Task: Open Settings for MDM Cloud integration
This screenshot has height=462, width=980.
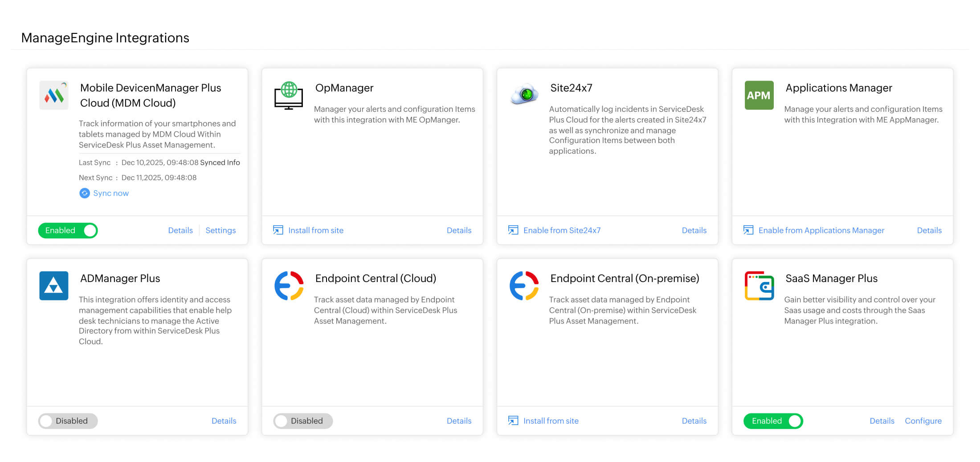Action: click(x=220, y=230)
